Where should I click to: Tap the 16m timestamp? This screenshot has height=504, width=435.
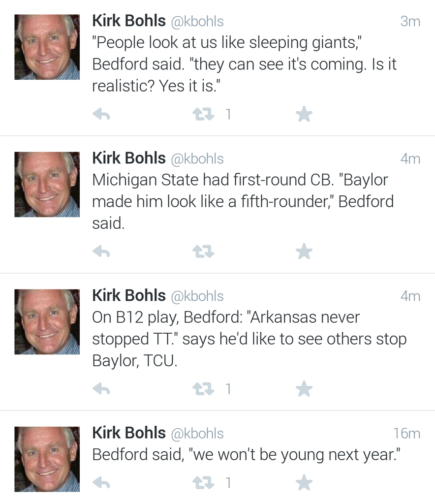coord(406,433)
